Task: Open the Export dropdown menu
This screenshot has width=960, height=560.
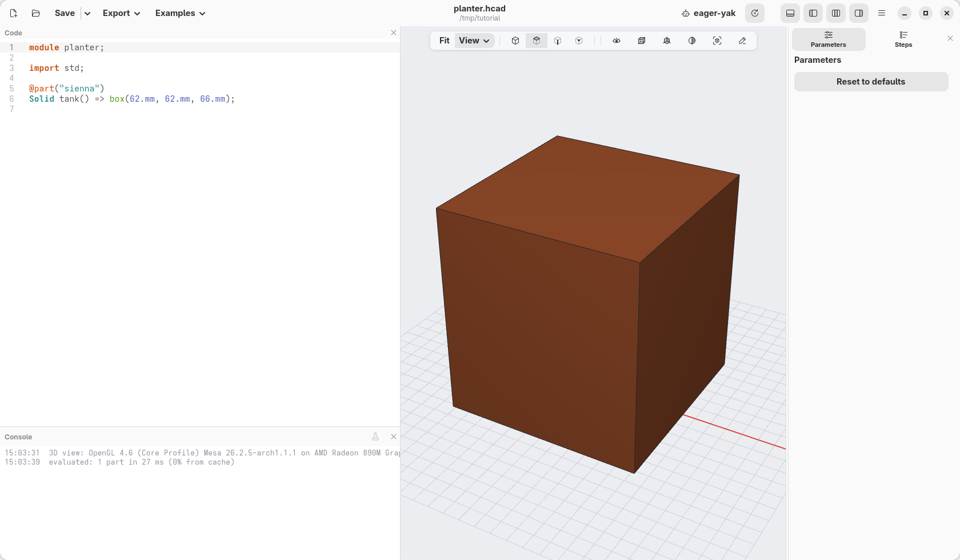Action: 121,13
